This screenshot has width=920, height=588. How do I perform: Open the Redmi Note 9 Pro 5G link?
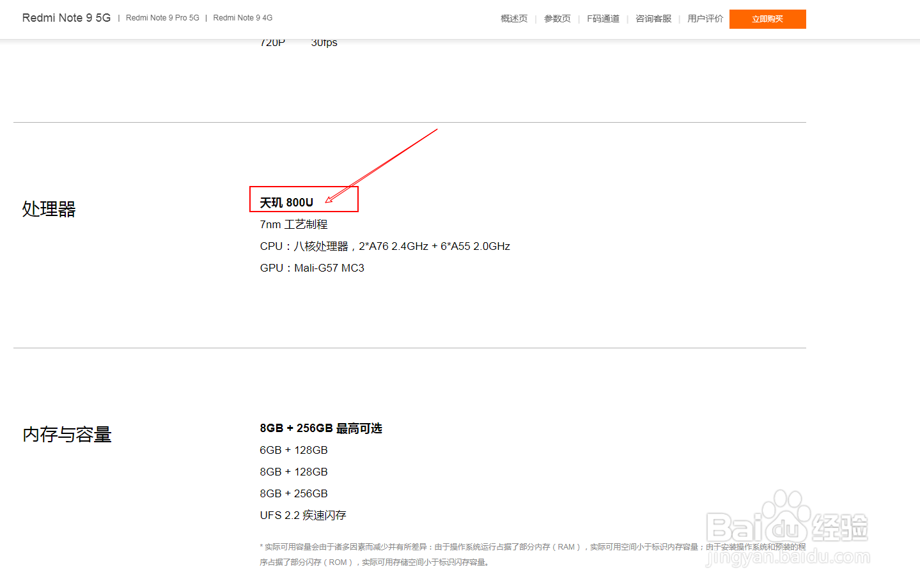(x=162, y=18)
